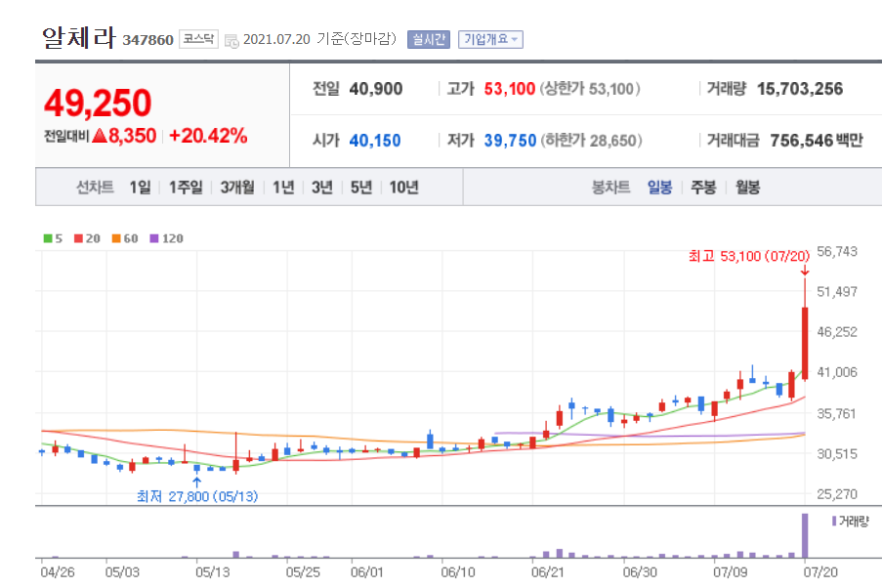
Task: Click the red up-triangle beside 8,350
Action: pyautogui.click(x=100, y=136)
